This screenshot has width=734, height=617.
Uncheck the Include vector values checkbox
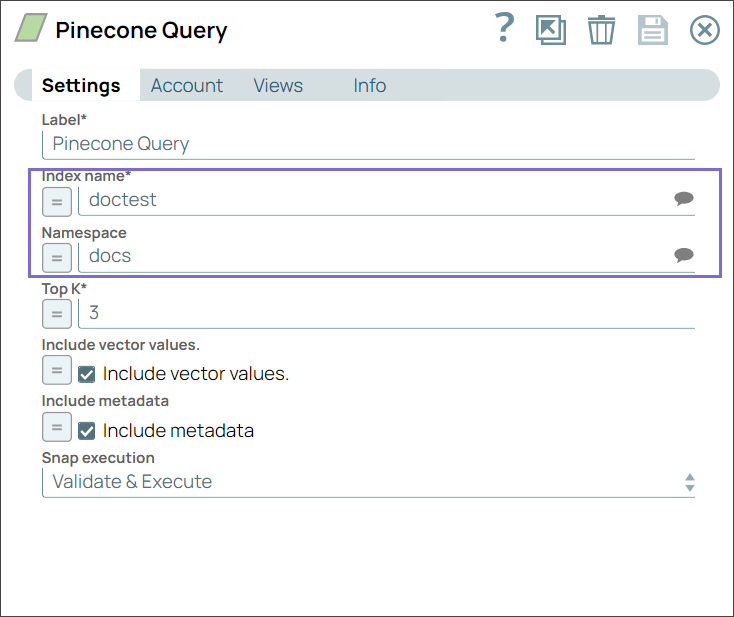click(x=87, y=375)
